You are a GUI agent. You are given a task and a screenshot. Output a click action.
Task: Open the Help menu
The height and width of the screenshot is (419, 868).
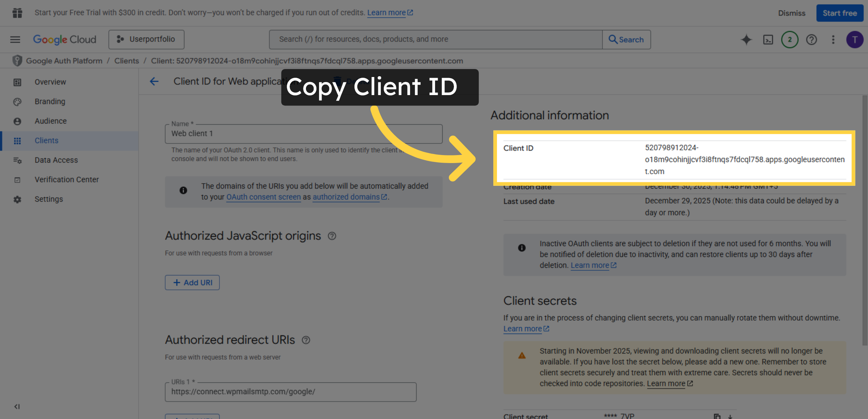[x=811, y=39]
